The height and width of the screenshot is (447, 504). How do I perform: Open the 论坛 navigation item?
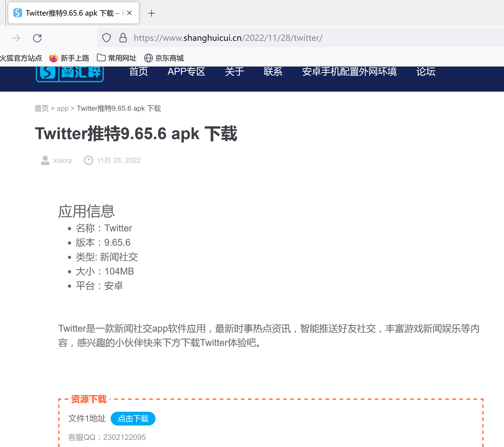426,72
